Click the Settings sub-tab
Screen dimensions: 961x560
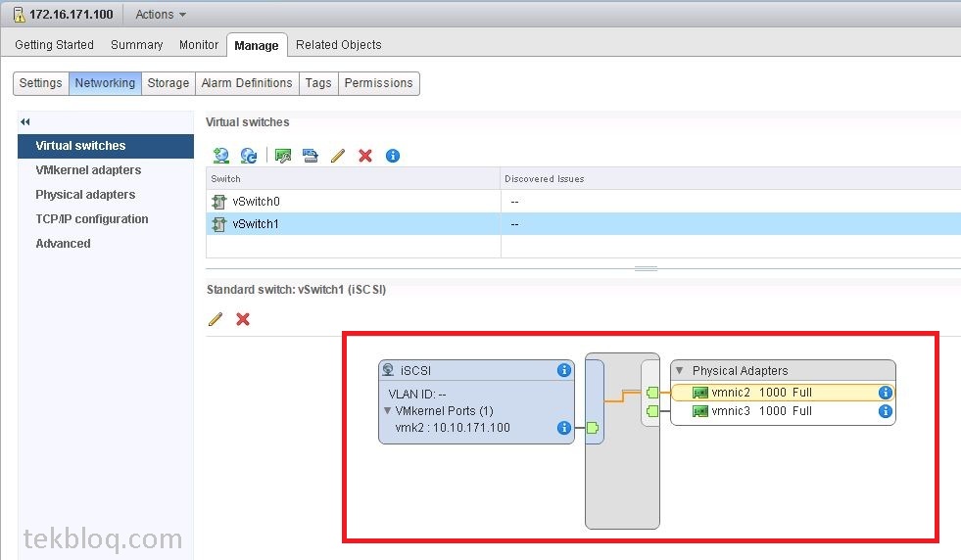click(40, 83)
